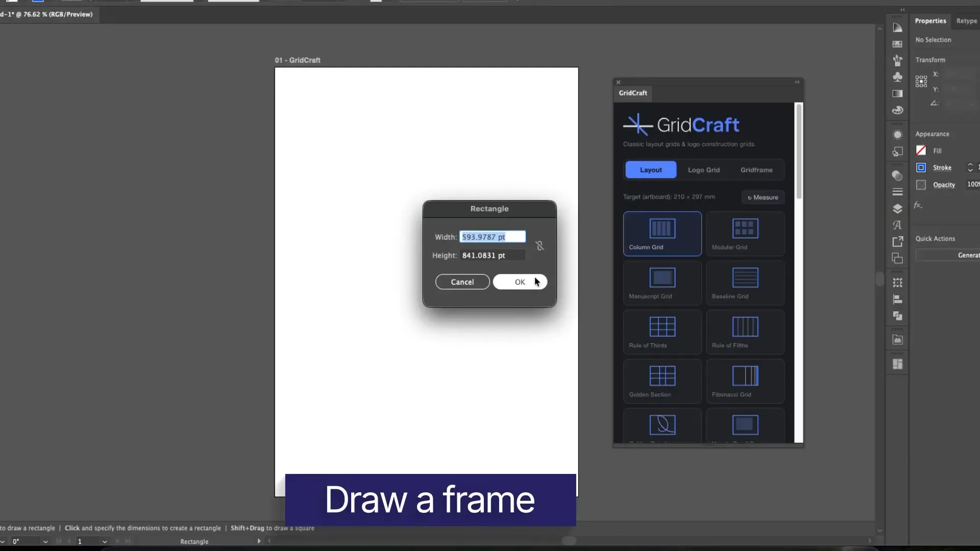Cancel the Rectangle dialog
Viewport: 980px width, 551px height.
click(462, 282)
